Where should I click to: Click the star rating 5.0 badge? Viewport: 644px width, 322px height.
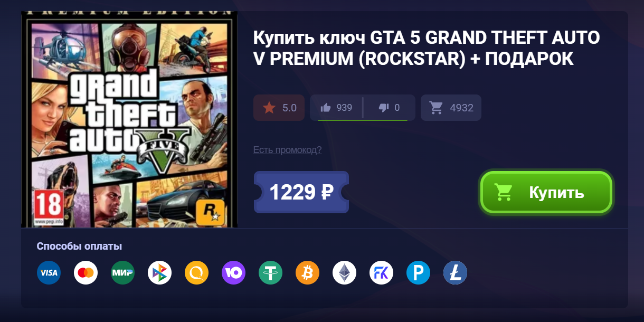click(x=280, y=108)
